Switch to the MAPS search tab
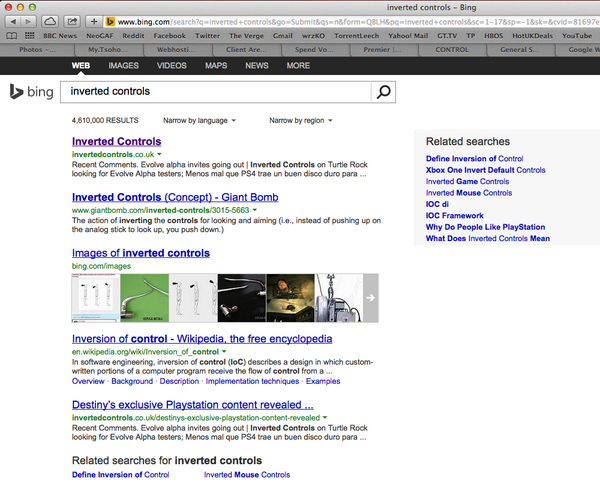The width and height of the screenshot is (600, 484). point(216,66)
